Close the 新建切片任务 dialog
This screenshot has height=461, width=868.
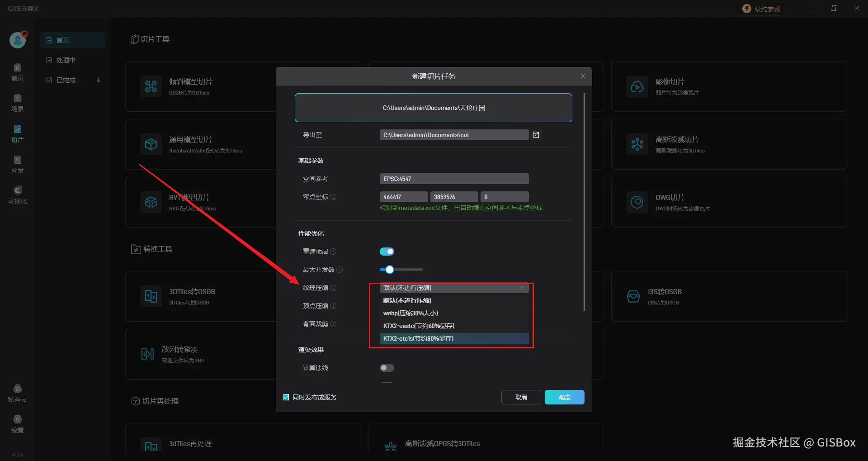pyautogui.click(x=583, y=76)
